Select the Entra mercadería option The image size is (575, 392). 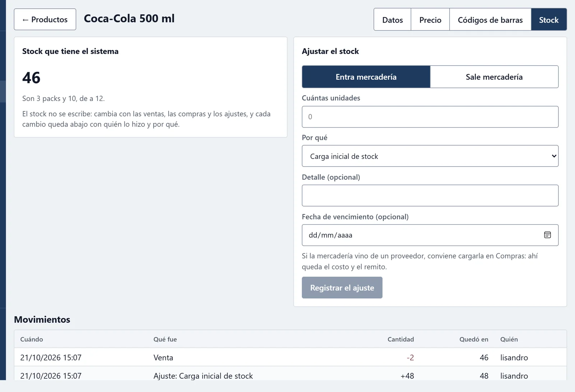tap(366, 77)
